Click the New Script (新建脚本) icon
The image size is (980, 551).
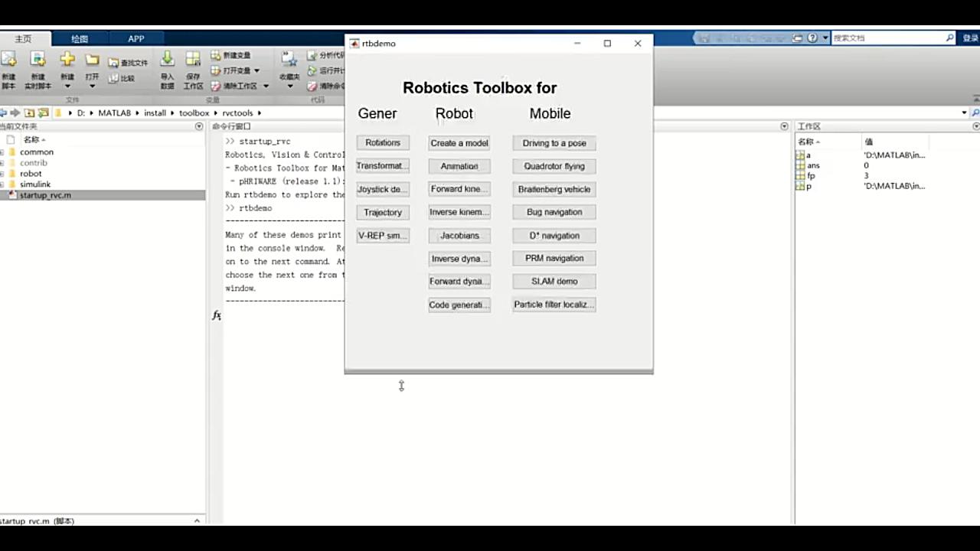[8, 60]
